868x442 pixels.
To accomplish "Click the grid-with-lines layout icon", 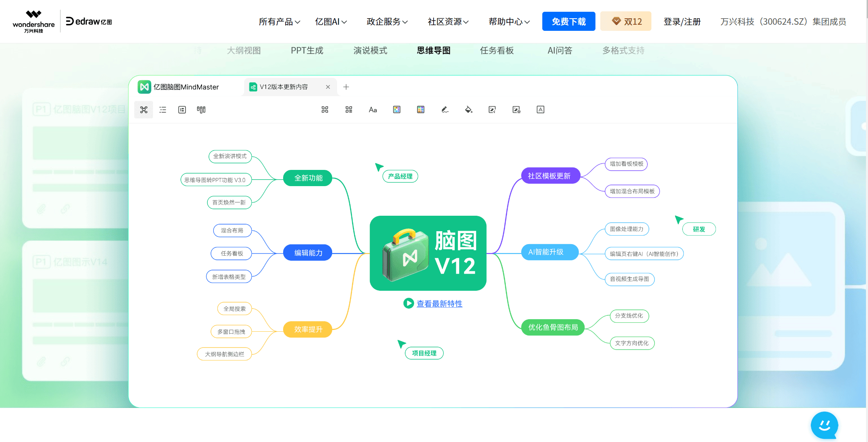I will pyautogui.click(x=349, y=110).
